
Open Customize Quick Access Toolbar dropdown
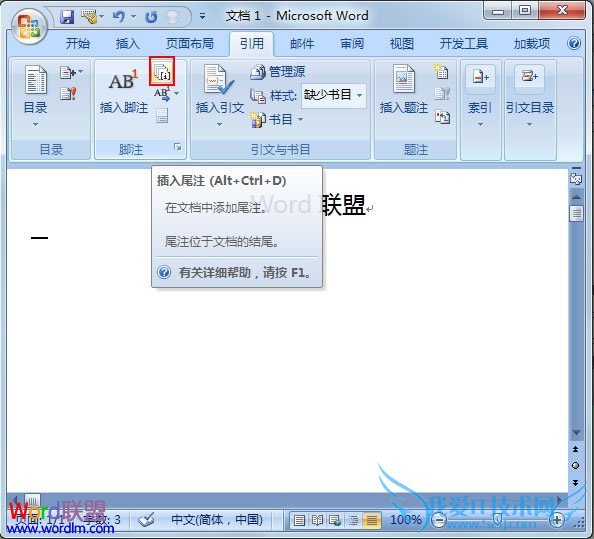coord(203,17)
